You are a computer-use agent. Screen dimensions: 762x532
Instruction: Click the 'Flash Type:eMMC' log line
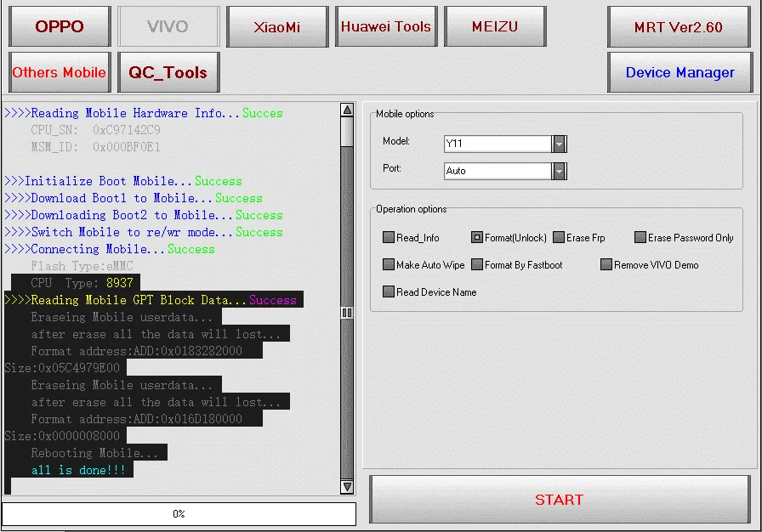82,266
